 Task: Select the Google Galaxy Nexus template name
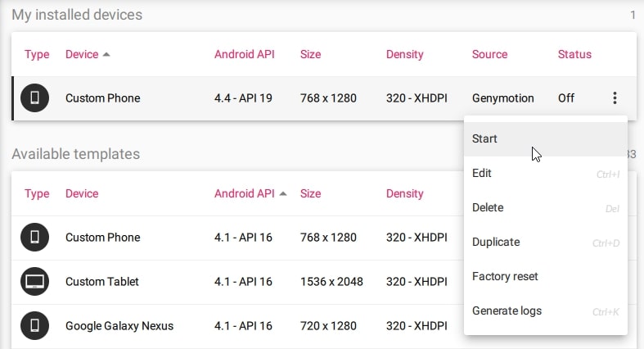click(119, 326)
